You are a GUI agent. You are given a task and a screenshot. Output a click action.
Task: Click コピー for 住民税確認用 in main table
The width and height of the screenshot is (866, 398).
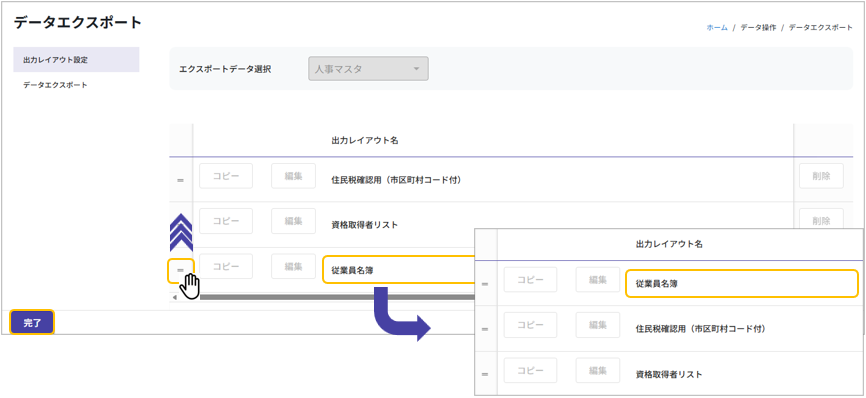[226, 176]
